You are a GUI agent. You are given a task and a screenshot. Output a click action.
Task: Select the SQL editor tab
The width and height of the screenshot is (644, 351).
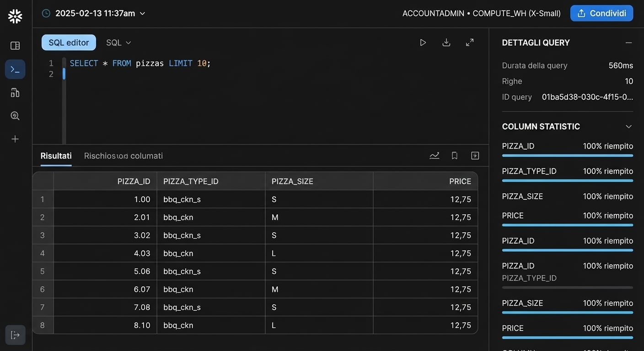coord(69,43)
